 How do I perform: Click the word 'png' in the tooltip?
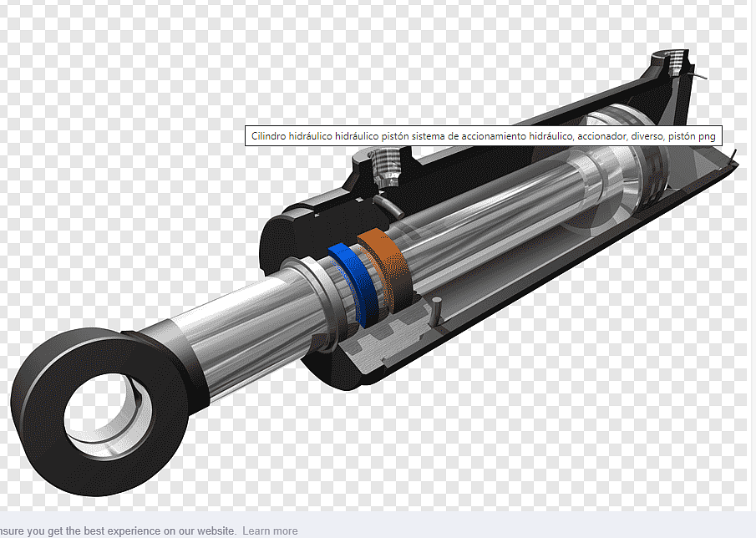click(707, 136)
